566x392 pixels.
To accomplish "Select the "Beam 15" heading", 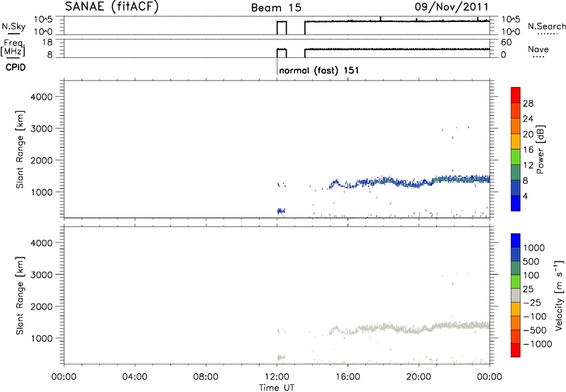I will point(276,8).
